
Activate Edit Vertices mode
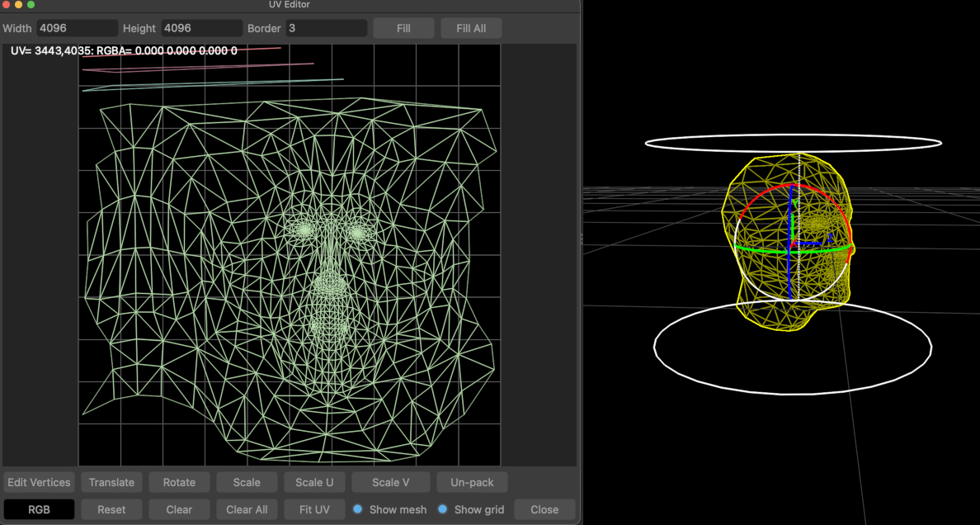(x=39, y=482)
